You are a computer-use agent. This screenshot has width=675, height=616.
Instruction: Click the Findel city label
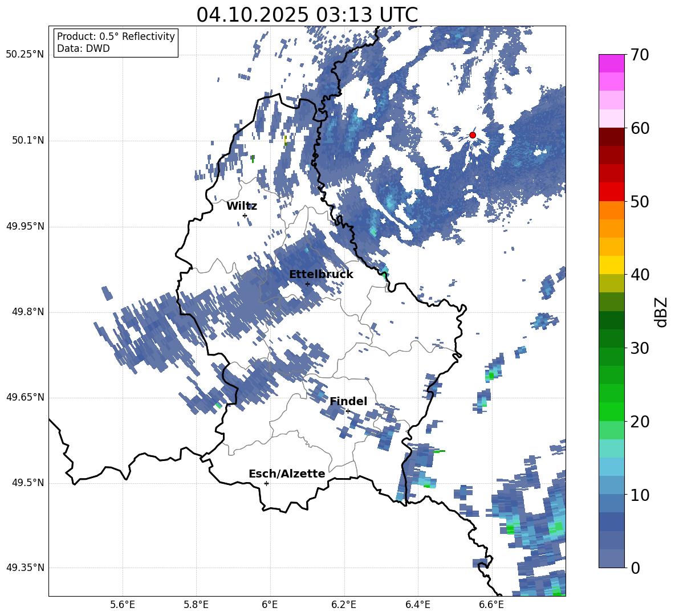348,401
